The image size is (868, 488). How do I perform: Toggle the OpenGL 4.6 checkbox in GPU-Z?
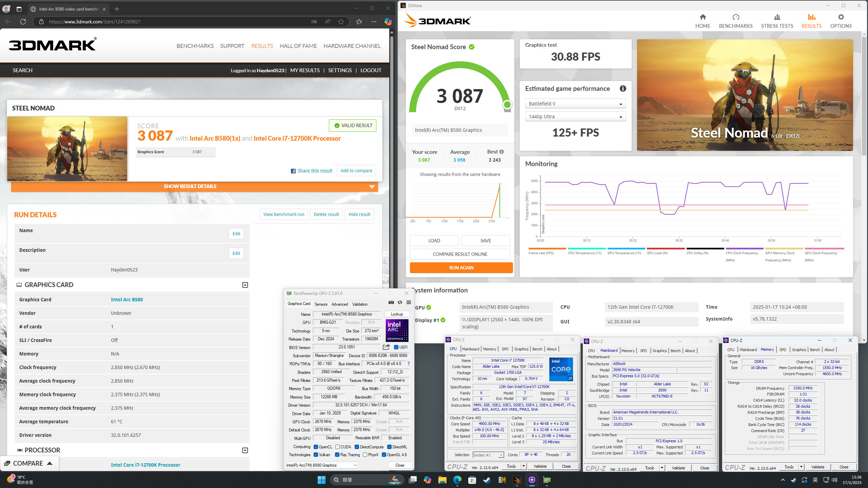[384, 454]
